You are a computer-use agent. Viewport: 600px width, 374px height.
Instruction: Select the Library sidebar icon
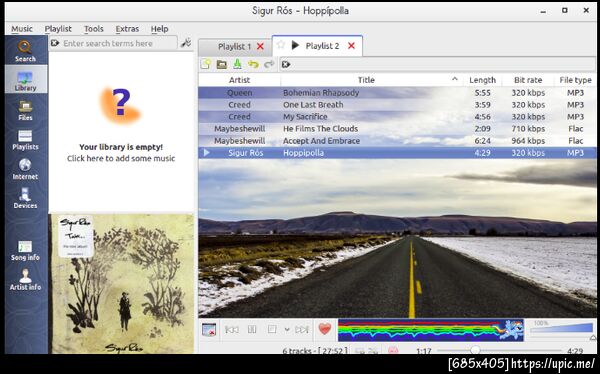25,79
